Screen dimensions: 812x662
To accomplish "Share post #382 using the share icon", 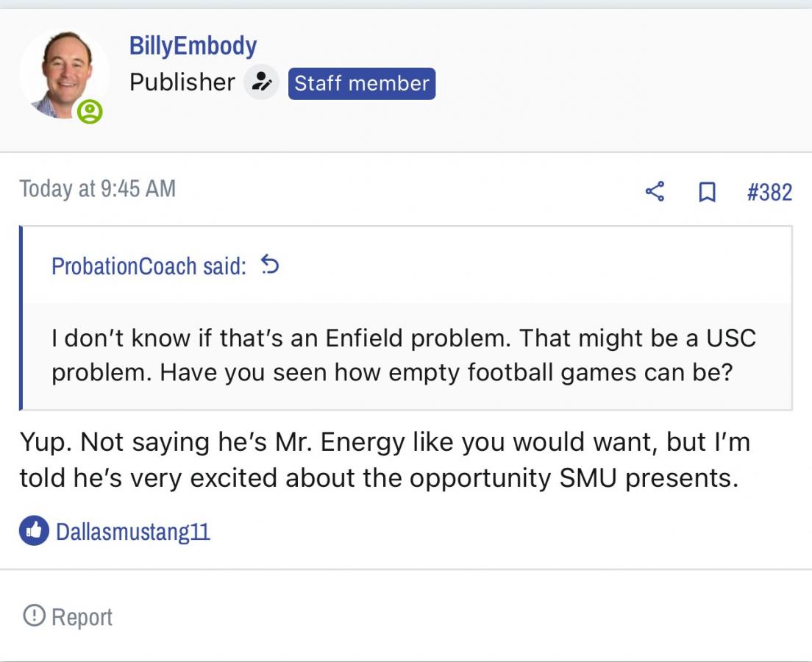I will (655, 192).
